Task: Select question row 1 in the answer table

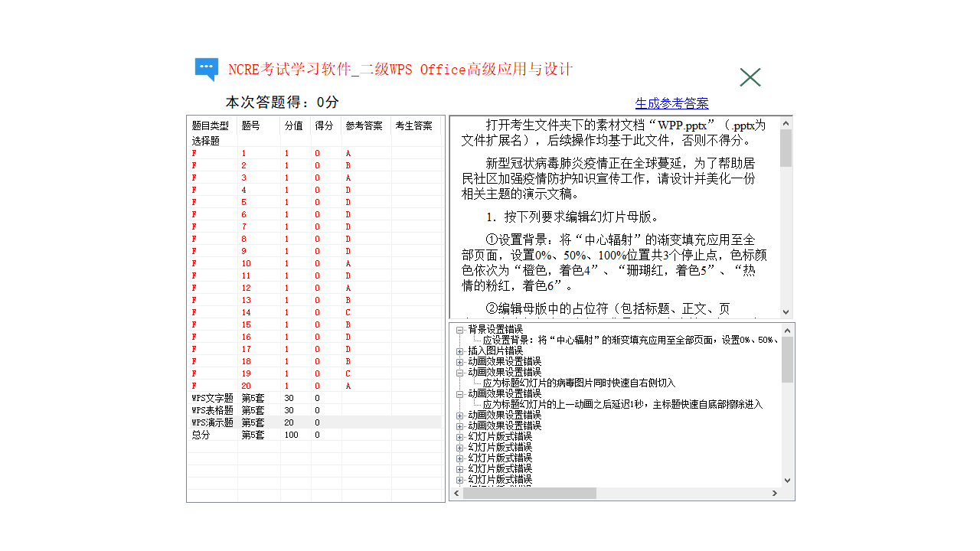Action: 247,153
